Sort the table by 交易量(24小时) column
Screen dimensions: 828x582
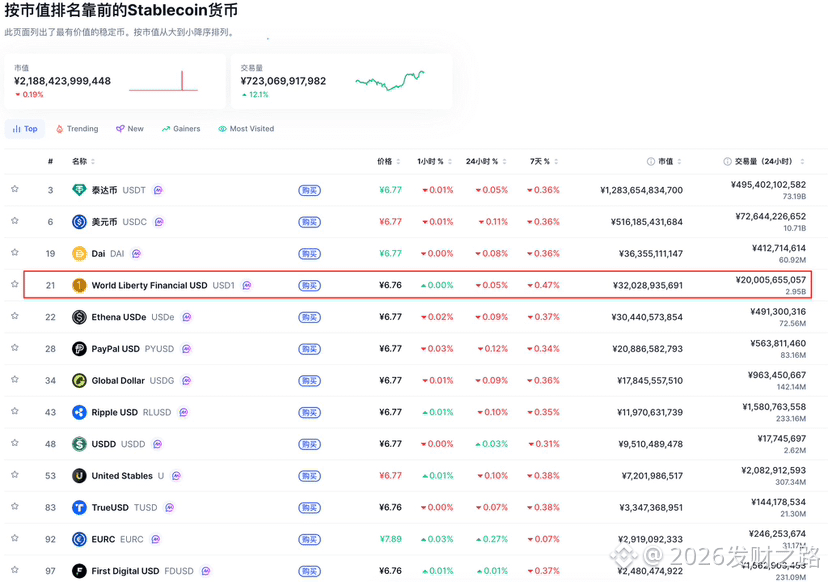pyautogui.click(x=769, y=161)
